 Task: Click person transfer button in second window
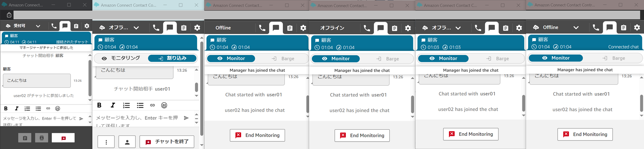127,142
